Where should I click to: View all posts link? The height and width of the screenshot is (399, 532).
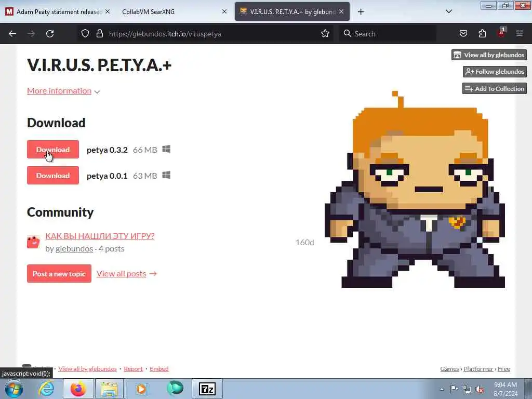point(127,273)
